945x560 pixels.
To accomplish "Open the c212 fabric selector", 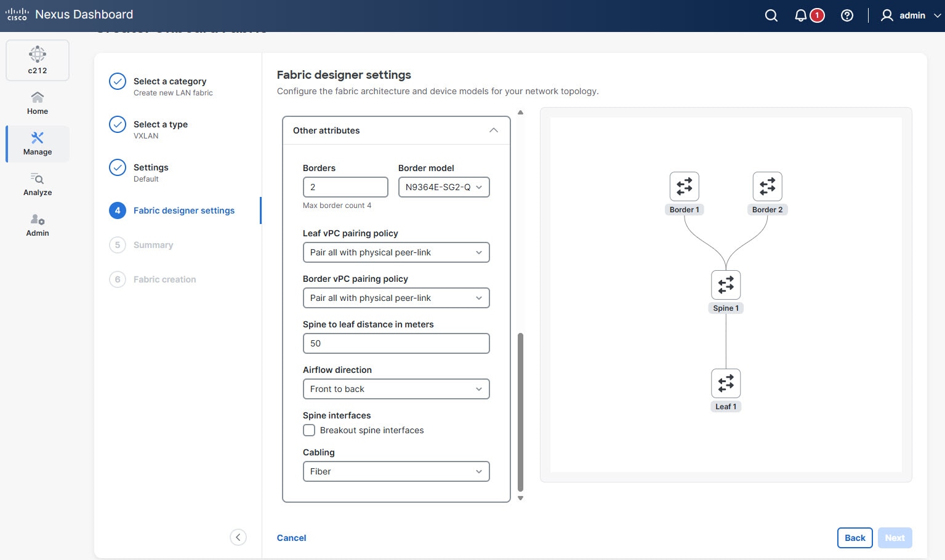I will tap(38, 60).
